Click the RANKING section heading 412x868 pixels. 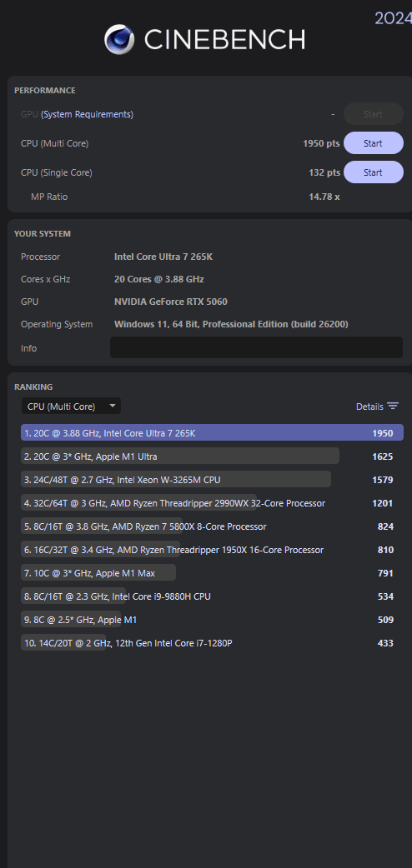coord(33,387)
